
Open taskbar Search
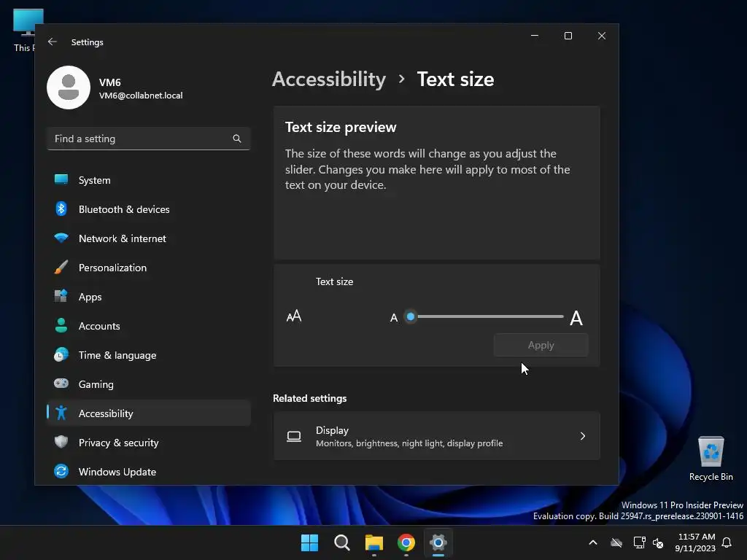click(x=341, y=542)
